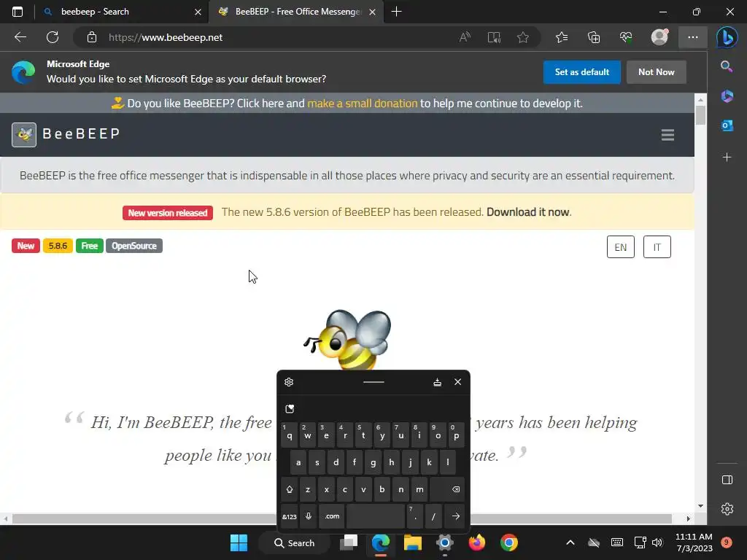This screenshot has height=560, width=747.
Task: Dock the touch keyboard
Action: tap(438, 382)
